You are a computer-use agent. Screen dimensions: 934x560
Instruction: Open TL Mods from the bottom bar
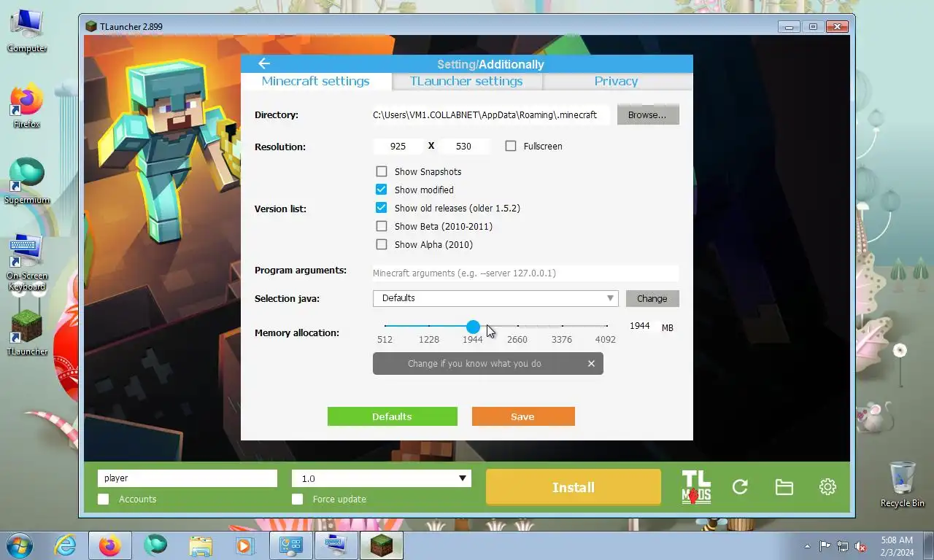(x=696, y=487)
